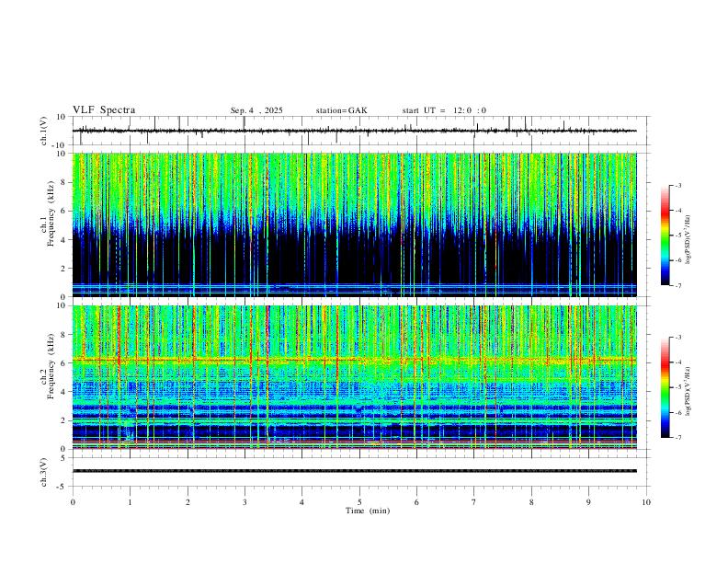The height and width of the screenshot is (563, 728).
Task: Click the ch.2 spectrogram panel
Action: click(x=355, y=377)
